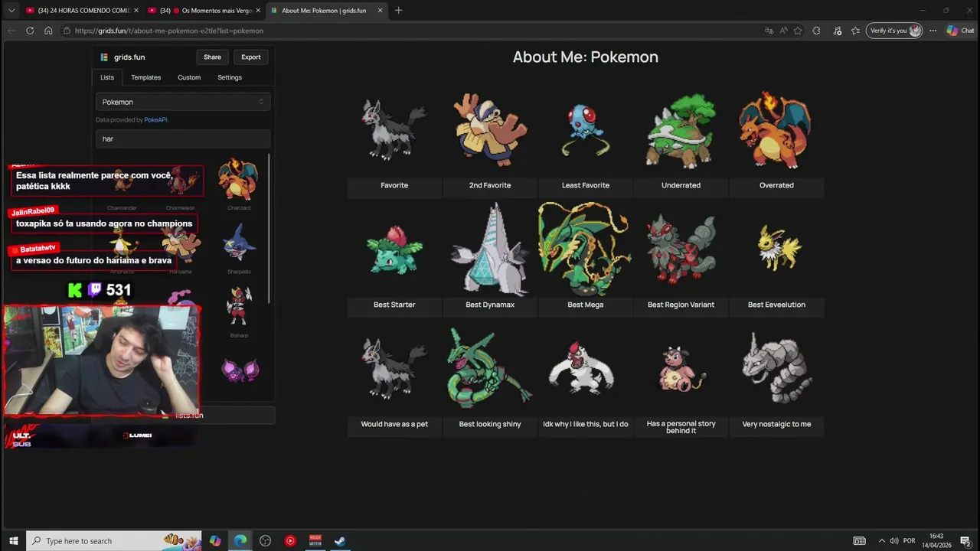
Task: Click the red circular taskbar app icon
Action: point(290,541)
